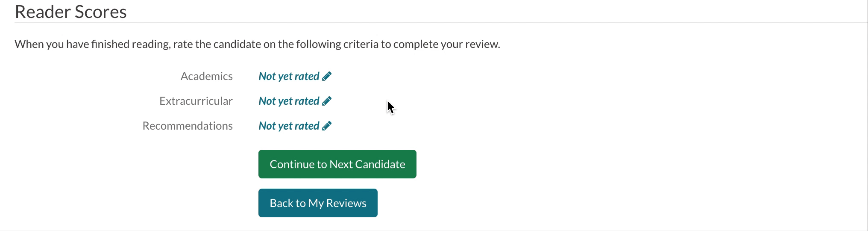Image resolution: width=868 pixels, height=231 pixels.
Task: Click the 'When you have finished reading' instruction text
Action: pos(92,44)
